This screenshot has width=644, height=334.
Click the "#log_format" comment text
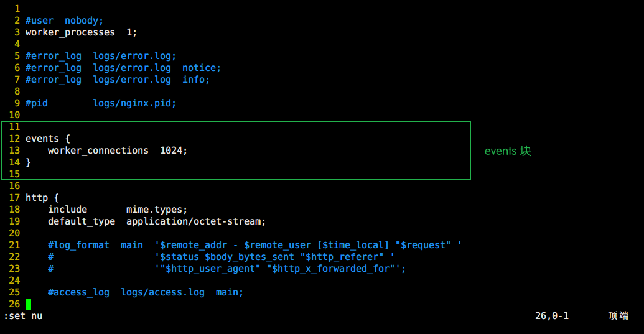pos(78,245)
